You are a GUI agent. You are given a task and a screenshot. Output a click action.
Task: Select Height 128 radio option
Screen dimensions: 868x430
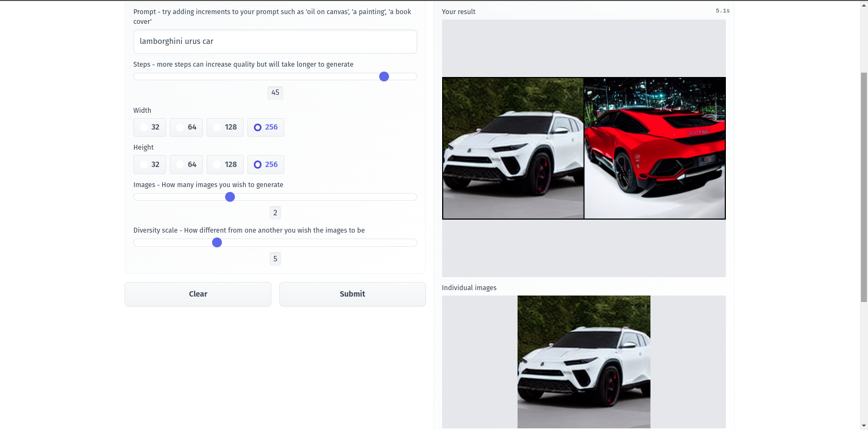[x=225, y=164]
